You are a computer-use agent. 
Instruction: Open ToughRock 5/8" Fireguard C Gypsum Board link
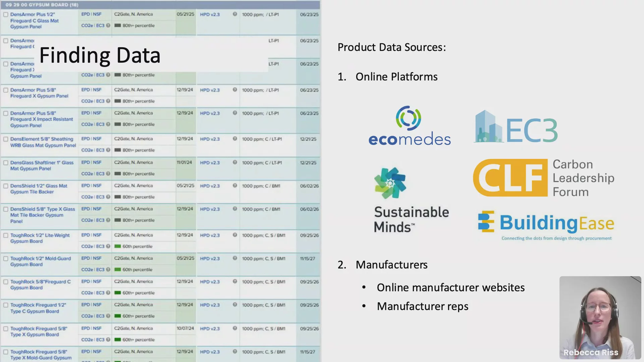(x=40, y=285)
